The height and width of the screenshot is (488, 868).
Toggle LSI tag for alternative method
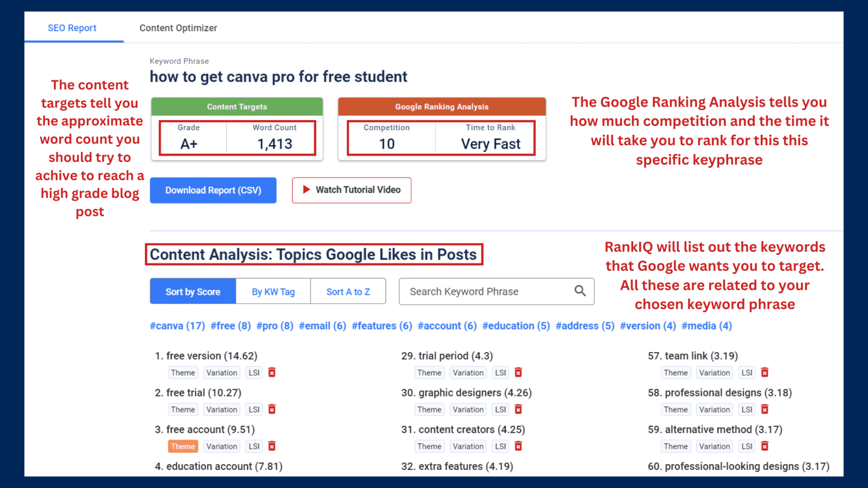pos(747,446)
